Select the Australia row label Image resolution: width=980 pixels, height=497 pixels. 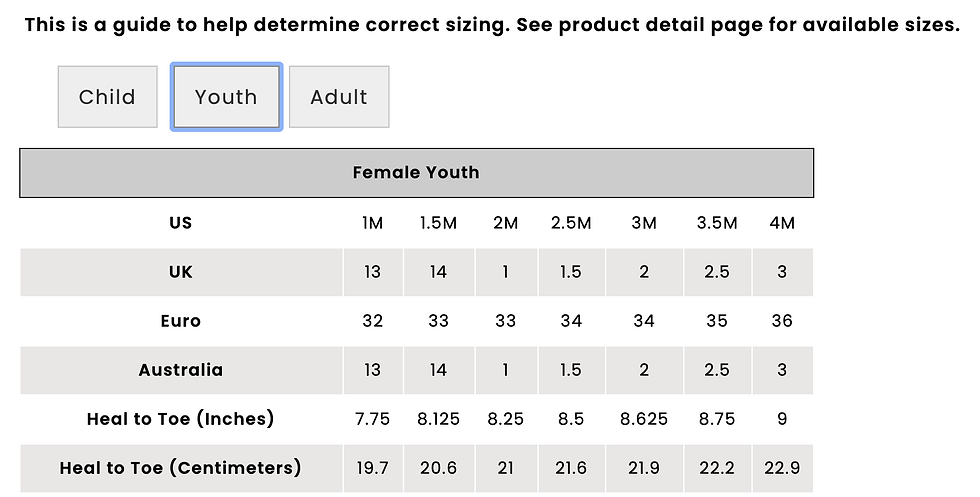point(181,370)
